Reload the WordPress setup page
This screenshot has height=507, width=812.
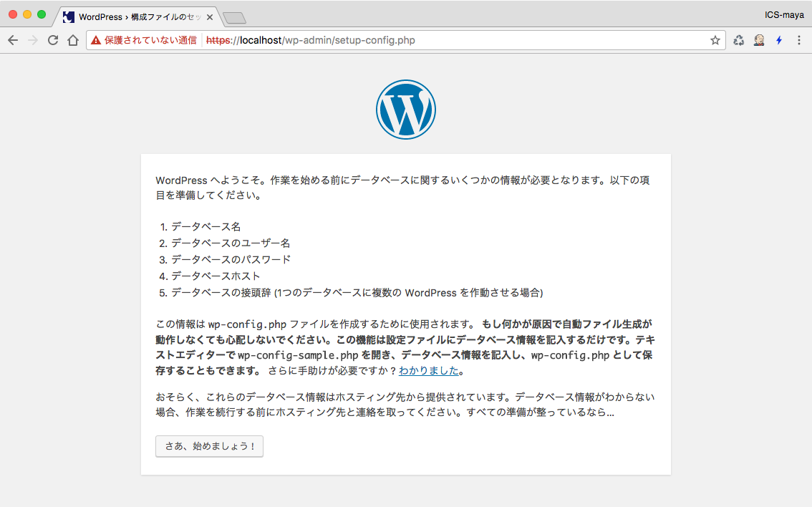coord(52,40)
